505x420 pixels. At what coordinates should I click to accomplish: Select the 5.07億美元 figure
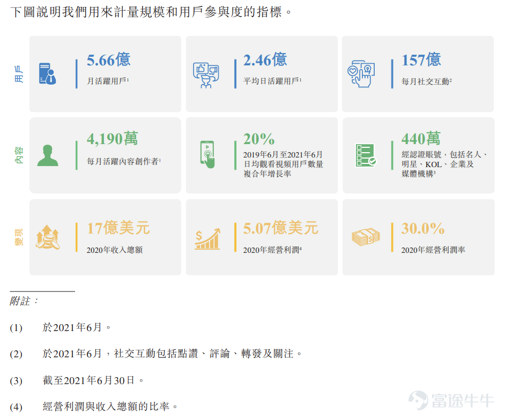click(x=280, y=228)
